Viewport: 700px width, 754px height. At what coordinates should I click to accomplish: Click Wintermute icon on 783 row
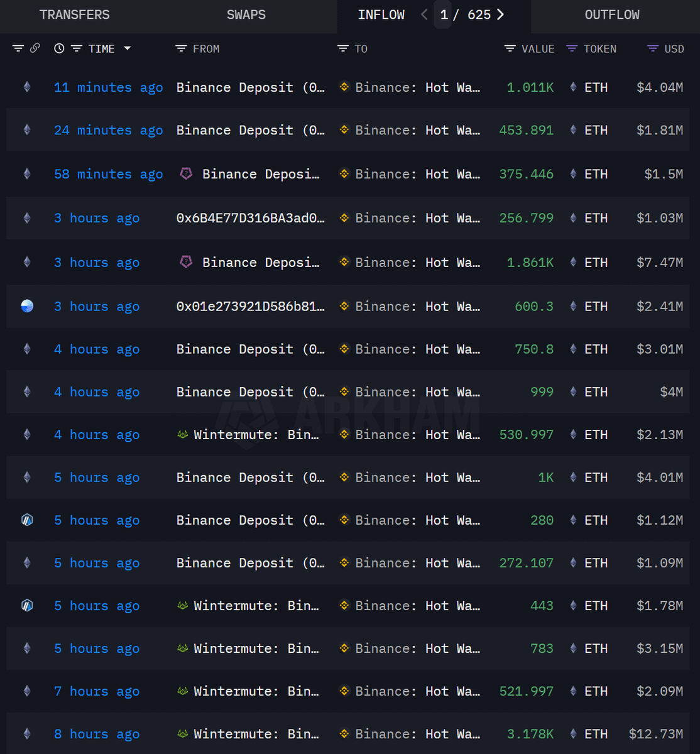[182, 648]
